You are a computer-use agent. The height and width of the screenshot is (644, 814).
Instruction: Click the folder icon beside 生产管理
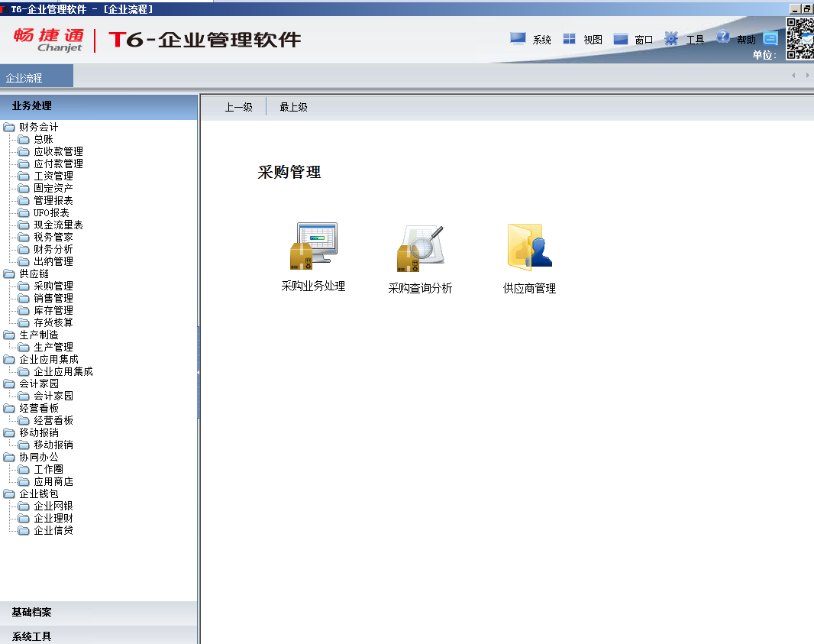24,347
